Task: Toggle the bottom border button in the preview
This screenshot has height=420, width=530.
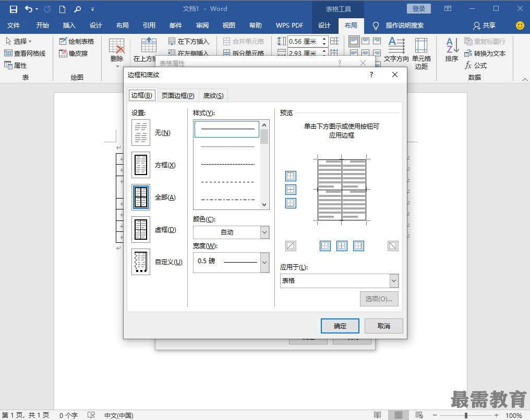Action: pos(291,203)
